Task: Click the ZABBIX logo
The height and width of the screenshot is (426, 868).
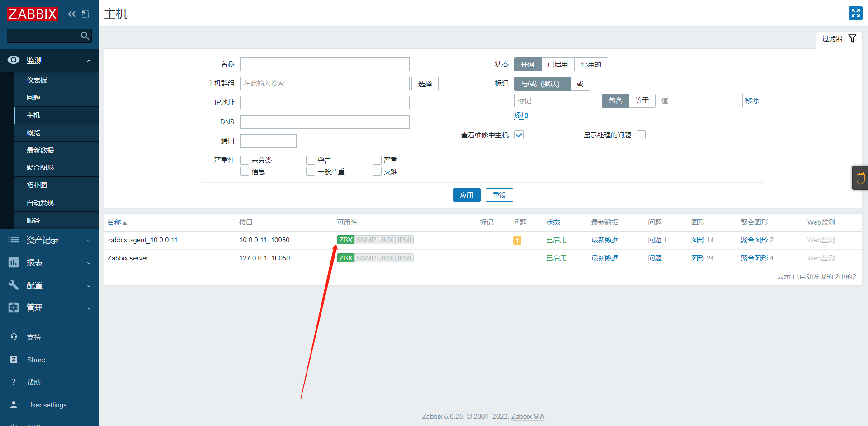Action: click(x=33, y=14)
